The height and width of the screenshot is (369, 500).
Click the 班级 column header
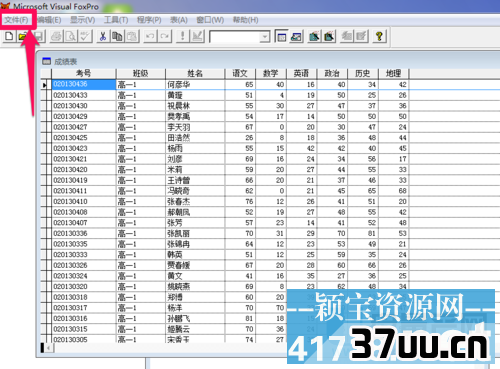141,74
